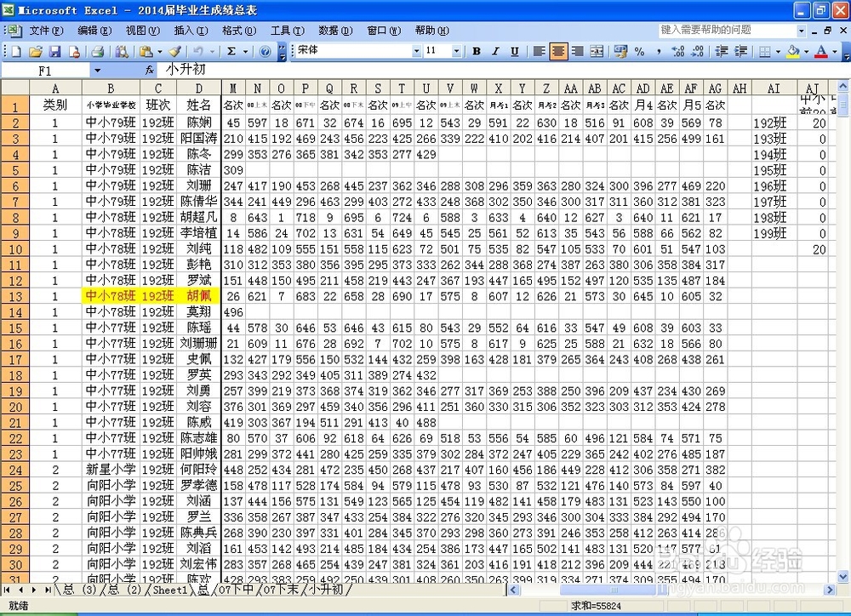Image resolution: width=851 pixels, height=616 pixels.
Task: Toggle italic formatting for selected cell
Action: (495, 51)
